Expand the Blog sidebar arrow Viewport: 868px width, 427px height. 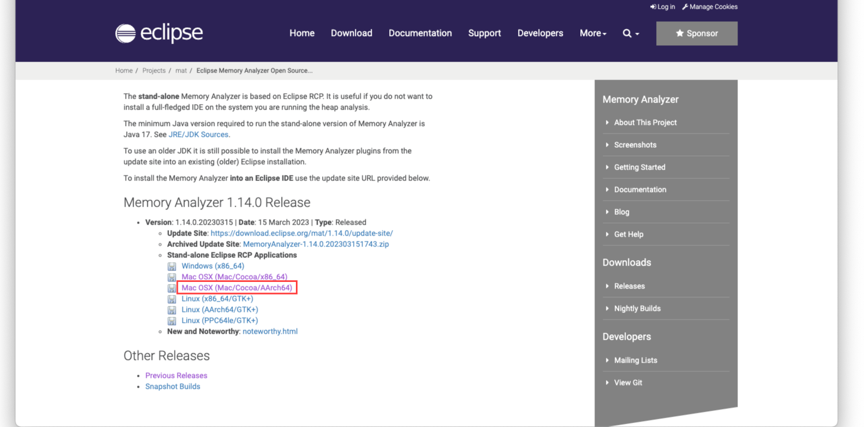[x=607, y=212]
